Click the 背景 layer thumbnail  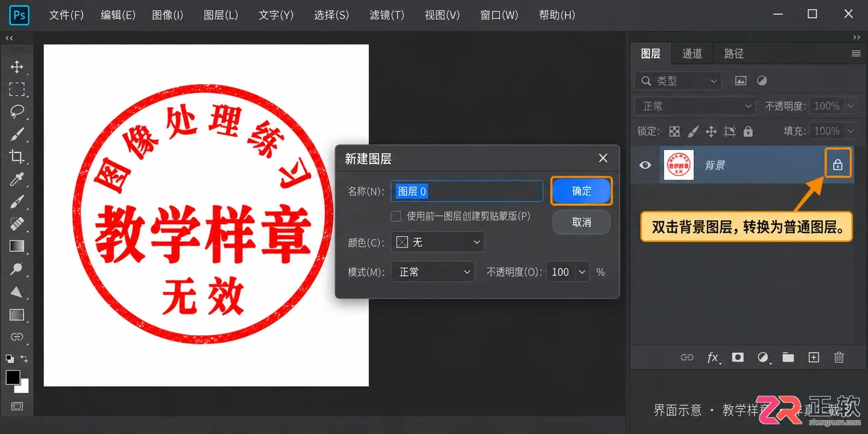tap(679, 165)
